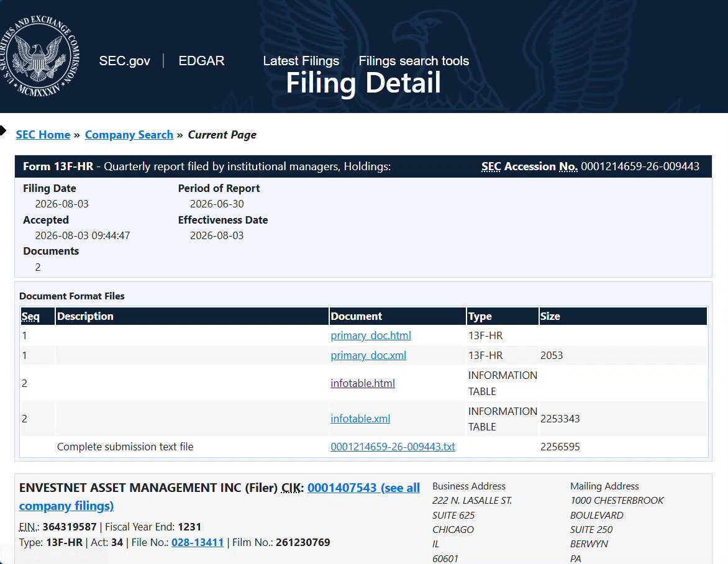
Task: Click the Filing Detail page heading
Action: pyautogui.click(x=363, y=83)
